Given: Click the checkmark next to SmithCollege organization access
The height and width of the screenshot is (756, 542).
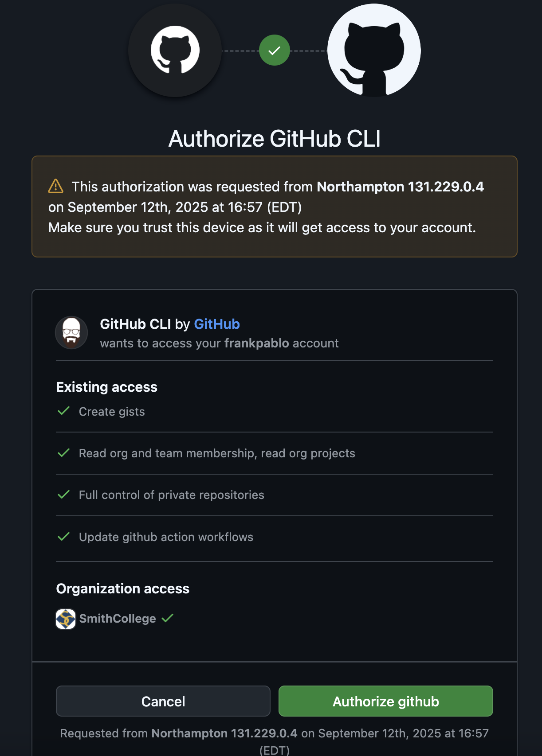Looking at the screenshot, I should pos(167,618).
